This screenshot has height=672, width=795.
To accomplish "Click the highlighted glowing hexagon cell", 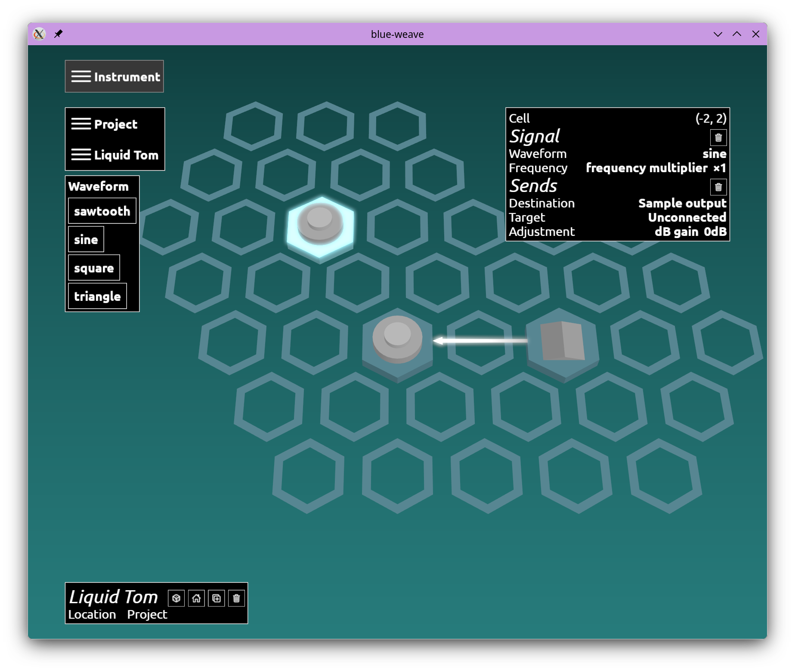I will (x=320, y=226).
